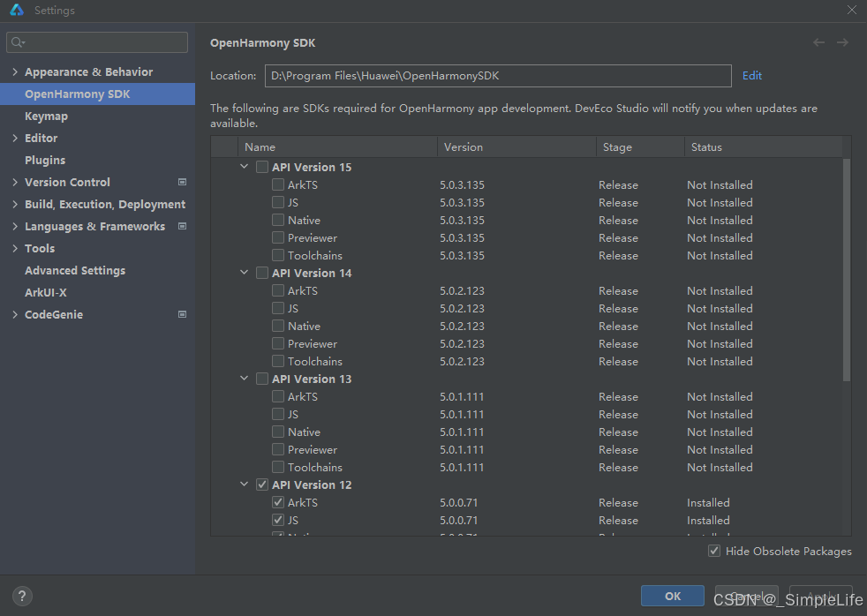Uncheck ArkTS 5.0.0.71 checkbox
867x616 pixels.
click(278, 502)
